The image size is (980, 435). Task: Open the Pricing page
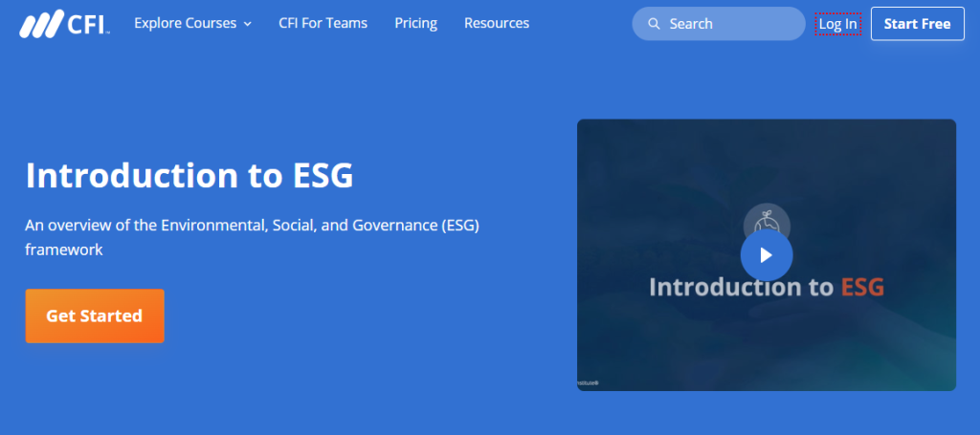[x=415, y=23]
